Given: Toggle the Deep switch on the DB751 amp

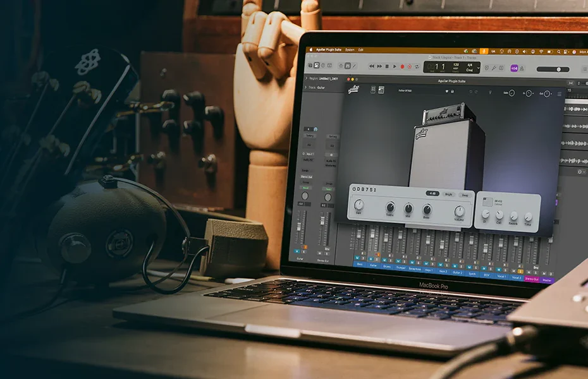Looking at the screenshot, I should 465,195.
